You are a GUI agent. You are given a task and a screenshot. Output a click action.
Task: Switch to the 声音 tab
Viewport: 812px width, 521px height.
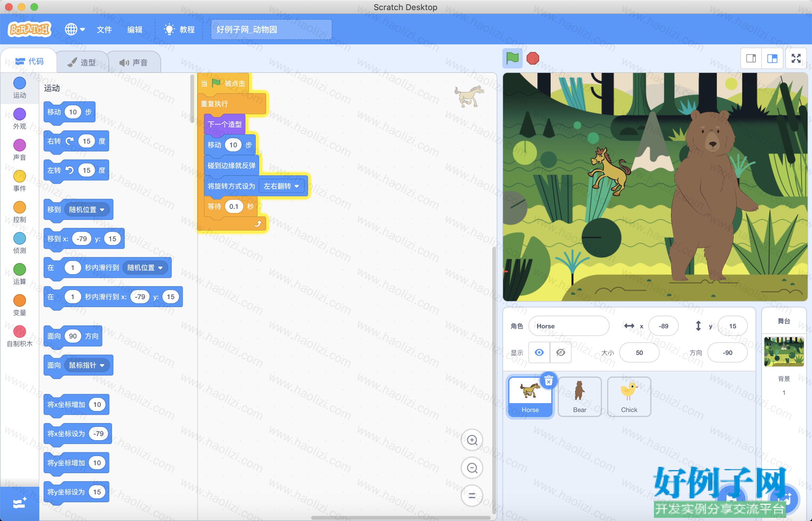point(134,62)
